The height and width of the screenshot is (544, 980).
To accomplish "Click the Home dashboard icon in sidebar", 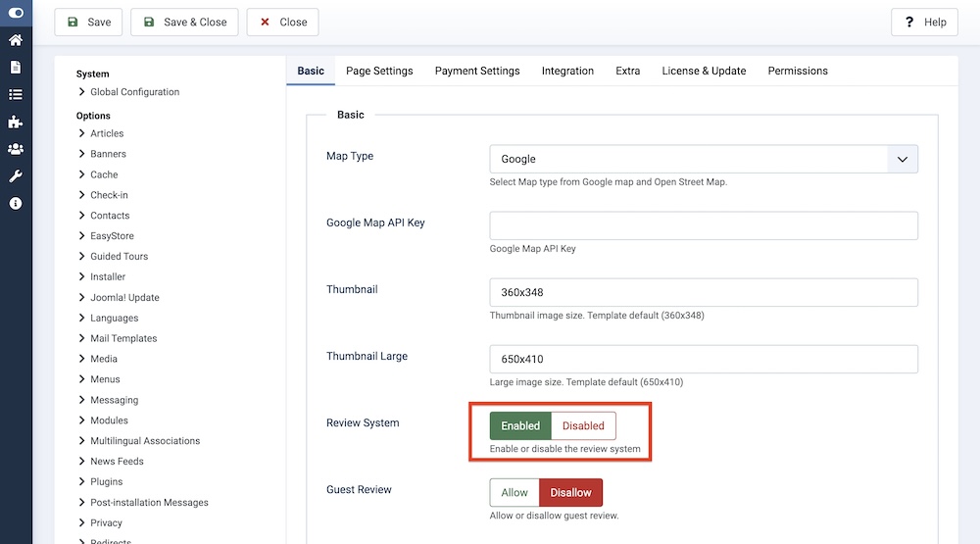I will (x=16, y=40).
